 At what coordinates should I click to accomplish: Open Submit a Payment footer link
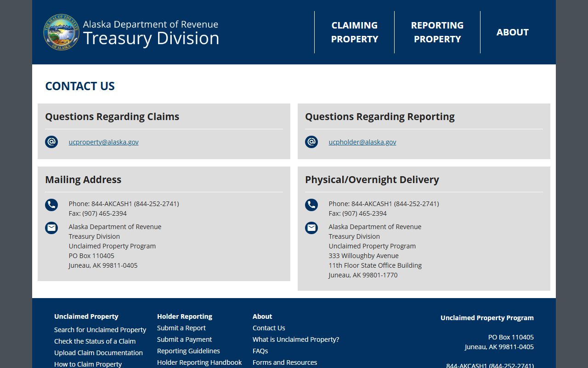click(184, 339)
